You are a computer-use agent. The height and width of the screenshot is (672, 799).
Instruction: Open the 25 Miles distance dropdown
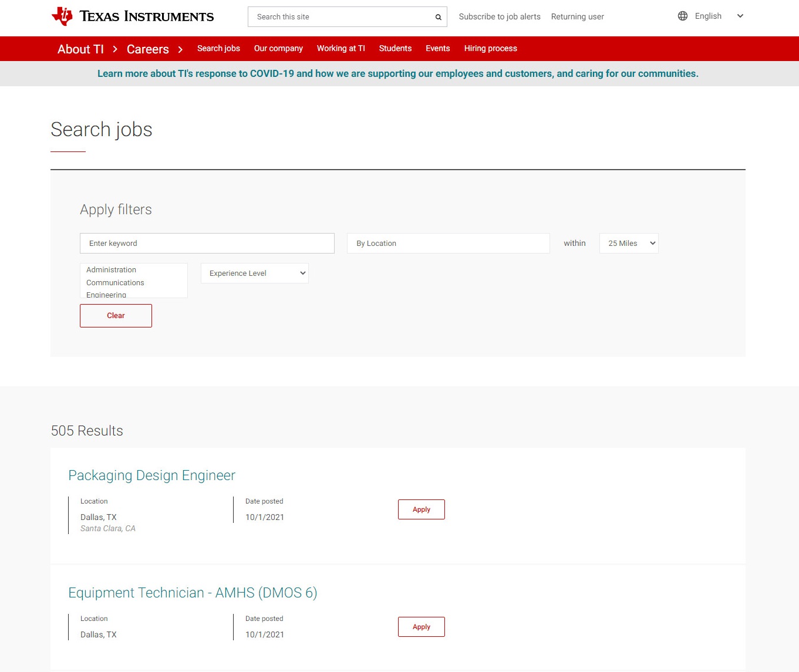pos(629,244)
